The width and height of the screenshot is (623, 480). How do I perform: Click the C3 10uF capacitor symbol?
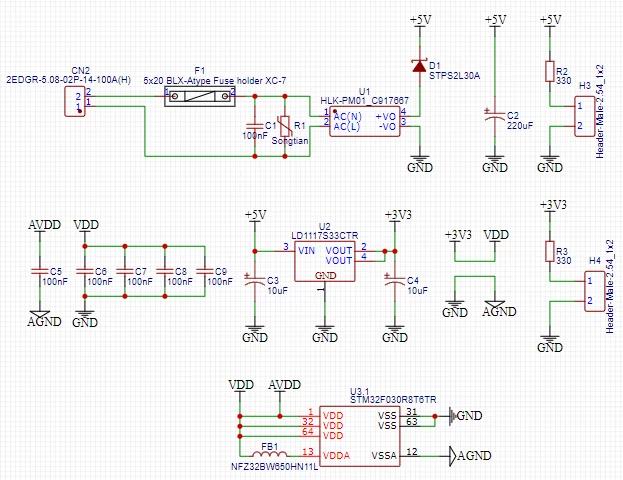click(255, 281)
